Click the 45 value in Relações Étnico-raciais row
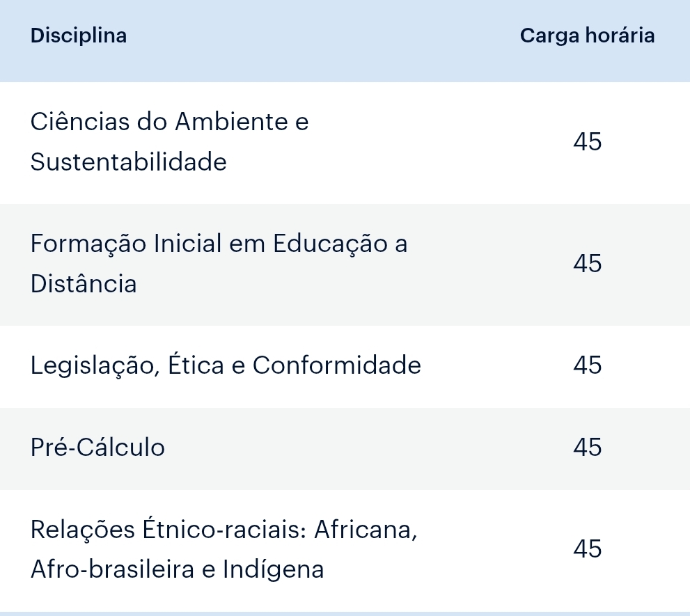 (587, 549)
